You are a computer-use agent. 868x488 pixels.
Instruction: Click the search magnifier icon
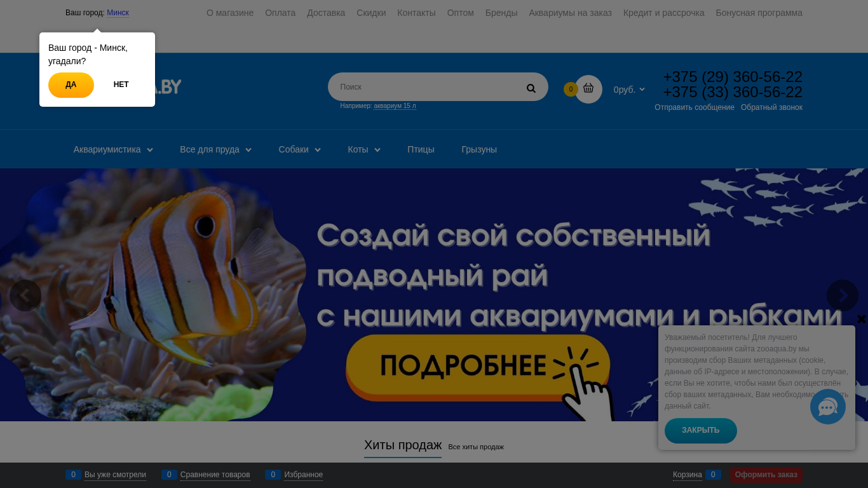click(531, 88)
